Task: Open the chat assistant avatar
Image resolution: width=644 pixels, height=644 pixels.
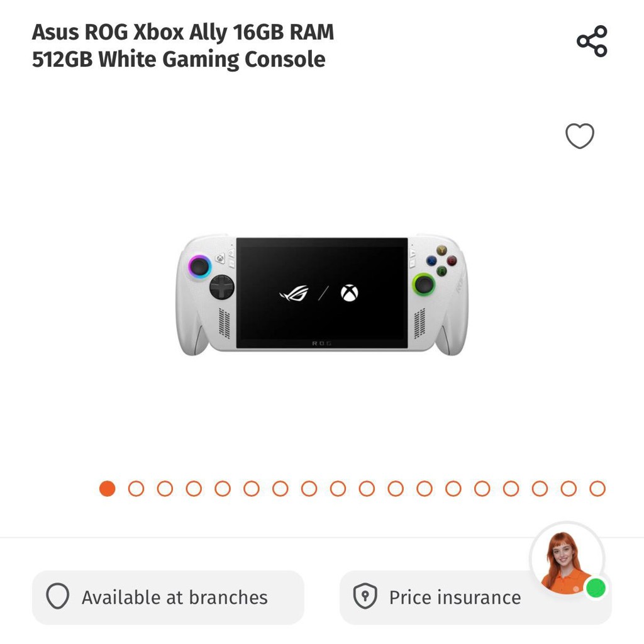Action: pyautogui.click(x=567, y=559)
